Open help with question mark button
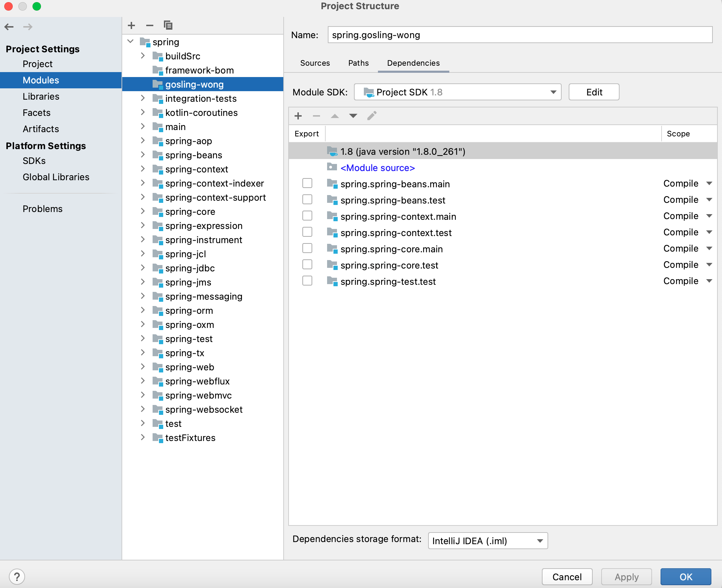The image size is (722, 588). click(x=17, y=577)
